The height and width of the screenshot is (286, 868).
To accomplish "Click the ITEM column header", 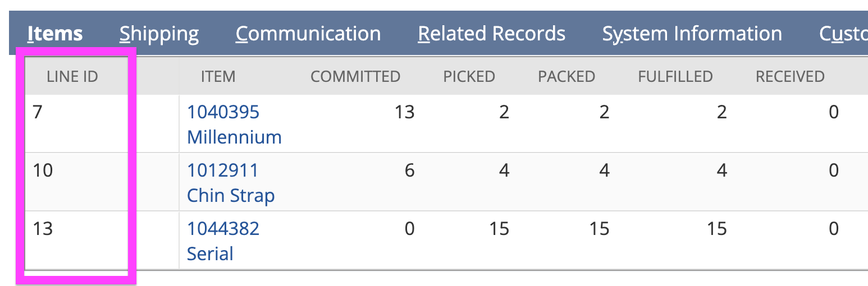I will tap(218, 76).
